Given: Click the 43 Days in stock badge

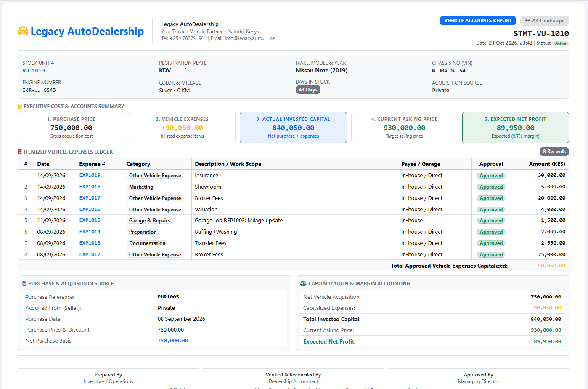Looking at the screenshot, I should tap(308, 90).
